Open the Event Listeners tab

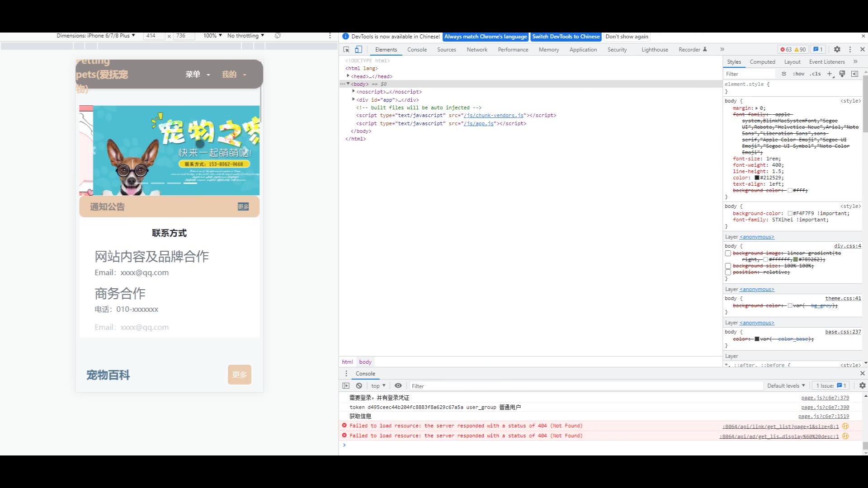[827, 62]
